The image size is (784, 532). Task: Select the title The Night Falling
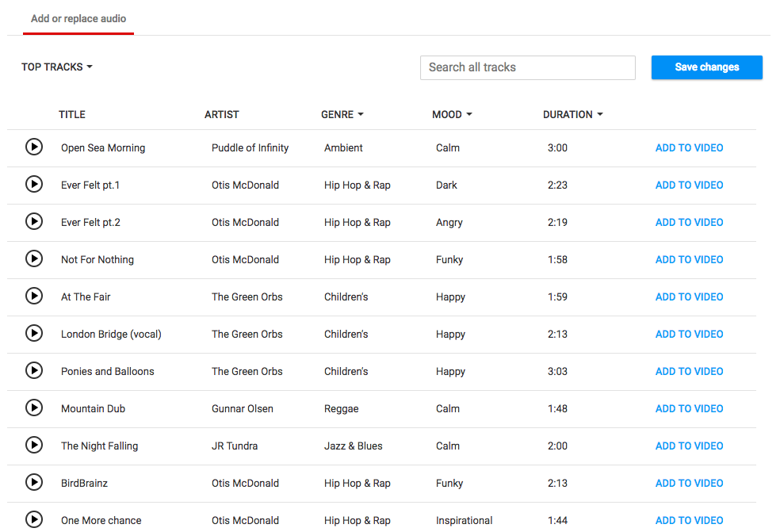point(100,446)
